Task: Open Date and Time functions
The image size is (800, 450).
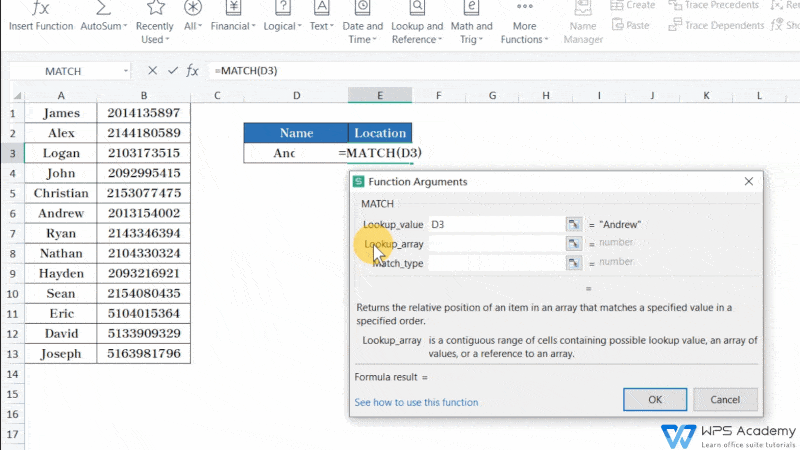Action: [362, 23]
